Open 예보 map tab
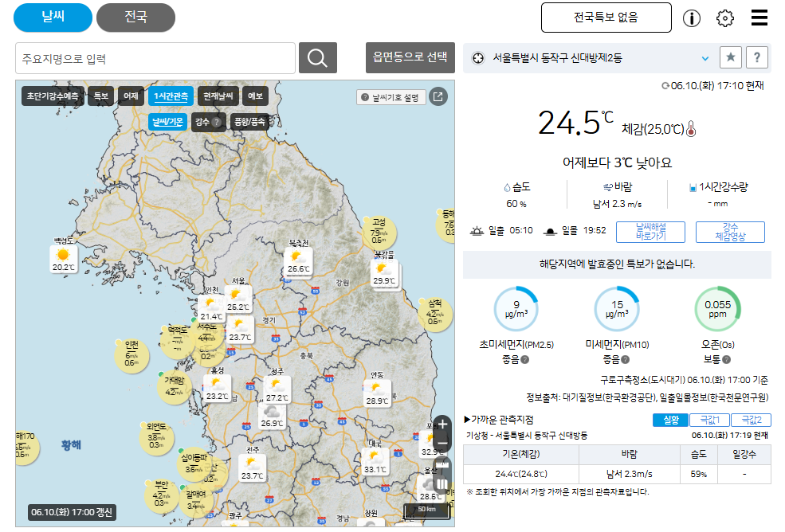The height and width of the screenshot is (532, 785). pos(255,96)
